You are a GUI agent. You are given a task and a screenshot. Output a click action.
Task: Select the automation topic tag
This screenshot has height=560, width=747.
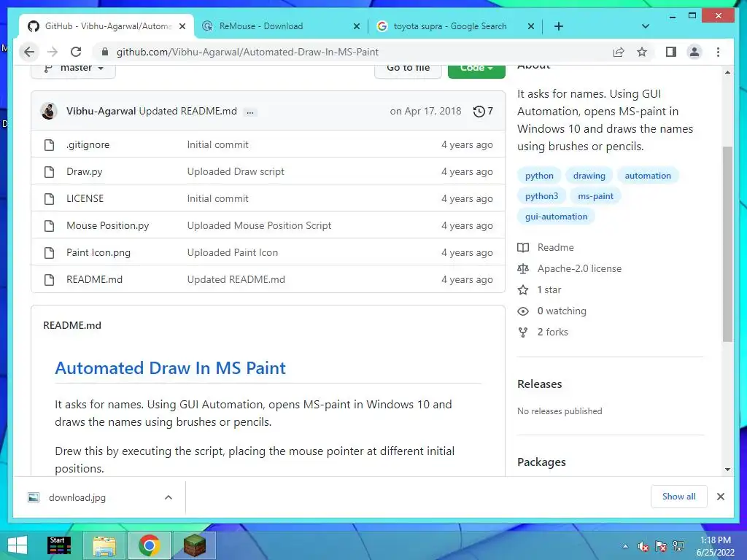pos(648,176)
